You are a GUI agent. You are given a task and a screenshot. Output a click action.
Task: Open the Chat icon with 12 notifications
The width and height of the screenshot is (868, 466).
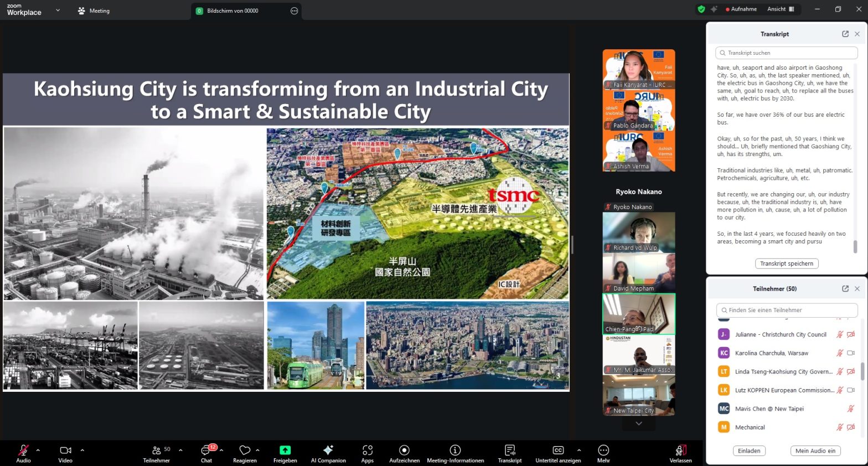click(206, 451)
